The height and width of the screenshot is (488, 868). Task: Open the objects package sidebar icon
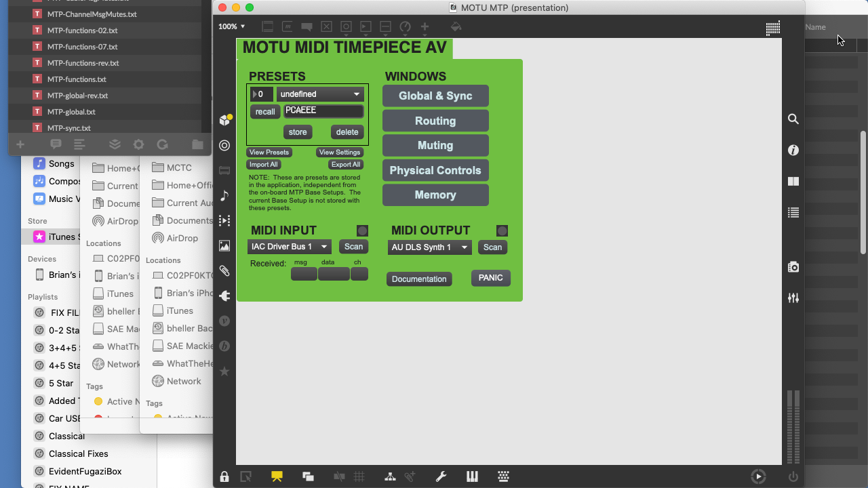pyautogui.click(x=225, y=120)
